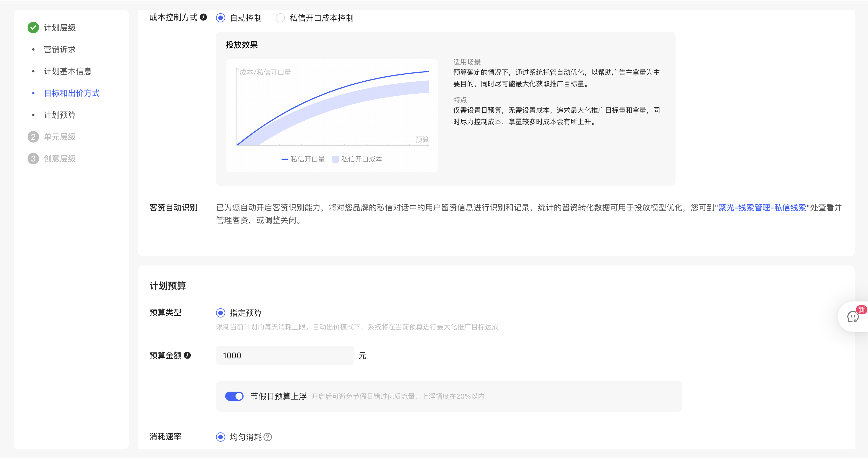Open 聚光-线索管理-私信线索 link
Viewport: 868px width, 458px height.
762,208
